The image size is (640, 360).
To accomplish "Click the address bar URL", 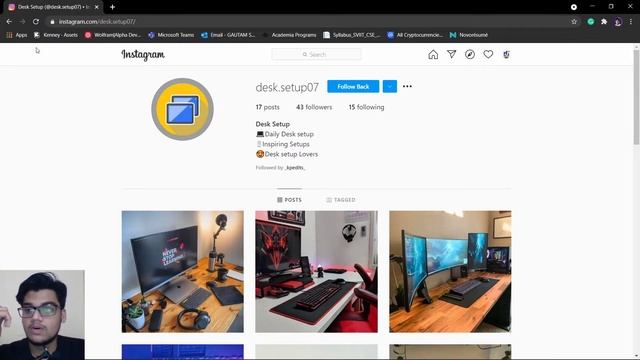I will [97, 22].
